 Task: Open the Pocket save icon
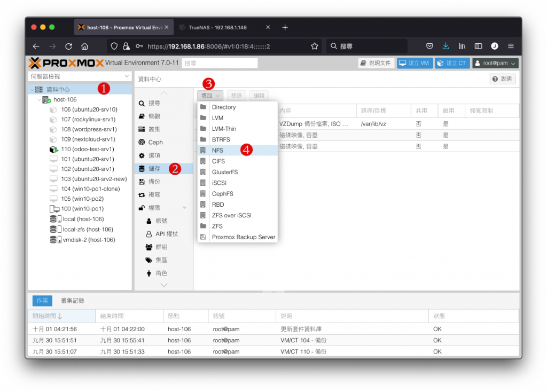pos(429,46)
